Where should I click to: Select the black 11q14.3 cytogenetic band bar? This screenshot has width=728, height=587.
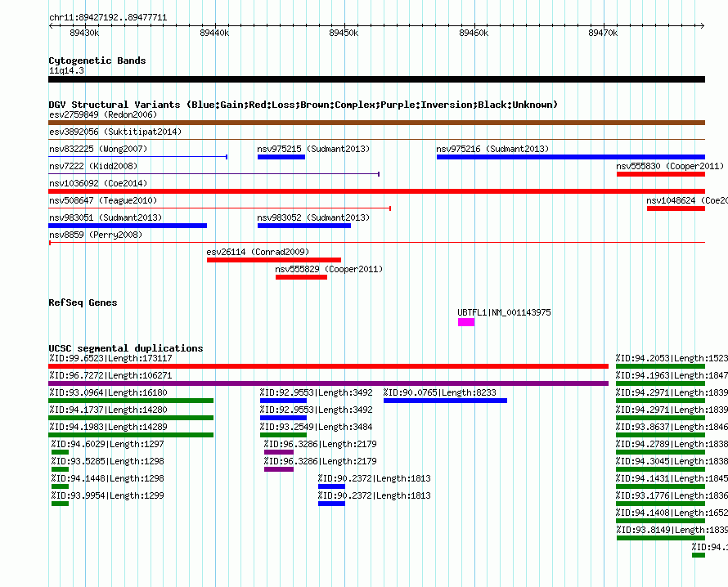point(376,79)
